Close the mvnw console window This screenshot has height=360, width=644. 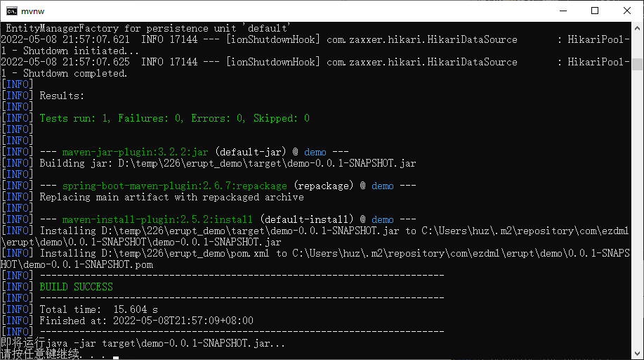(x=626, y=11)
